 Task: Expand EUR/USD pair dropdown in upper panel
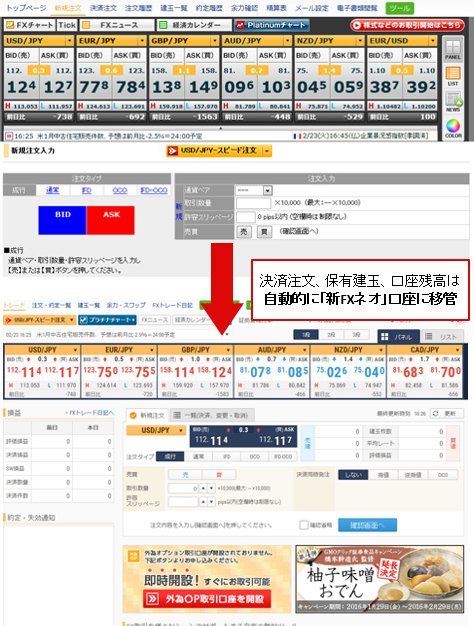(x=433, y=41)
